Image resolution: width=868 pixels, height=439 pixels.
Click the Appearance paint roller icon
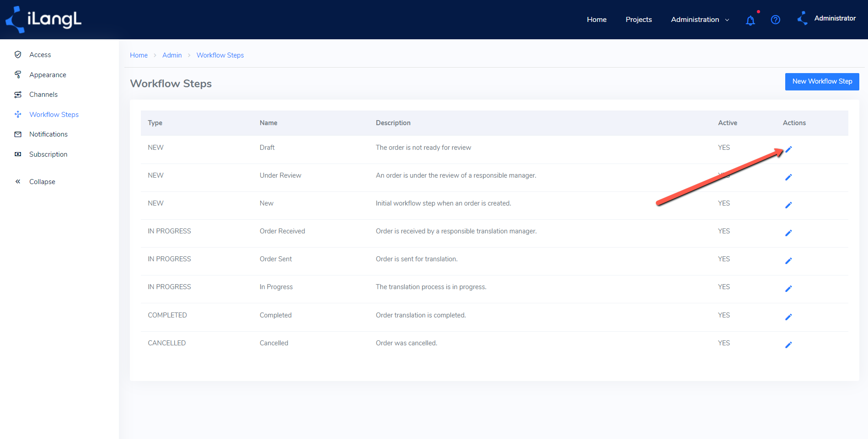pyautogui.click(x=18, y=74)
